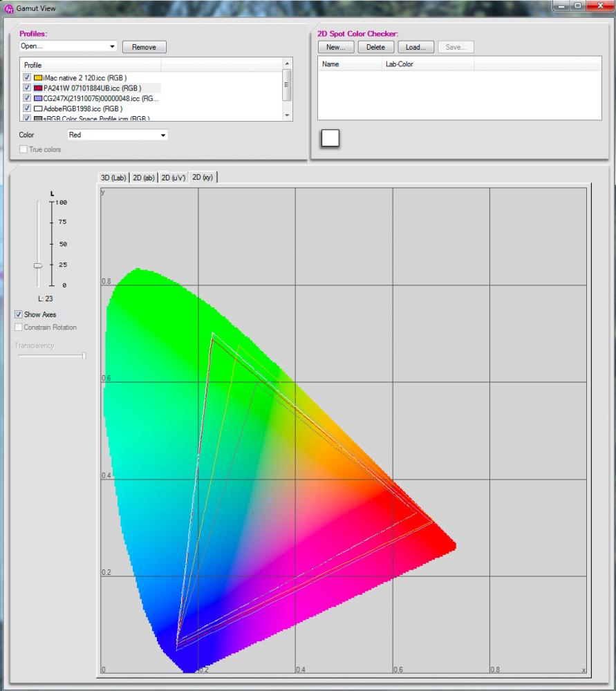Uncheck the PA241W 07101884UB.icc profile
Viewport: 616px width, 691px height.
point(27,88)
